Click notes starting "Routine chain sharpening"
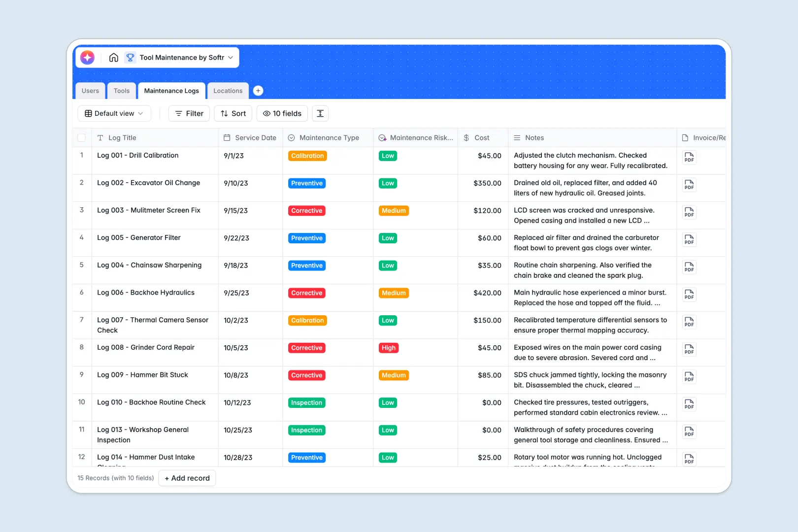The width and height of the screenshot is (798, 532). tap(592, 270)
